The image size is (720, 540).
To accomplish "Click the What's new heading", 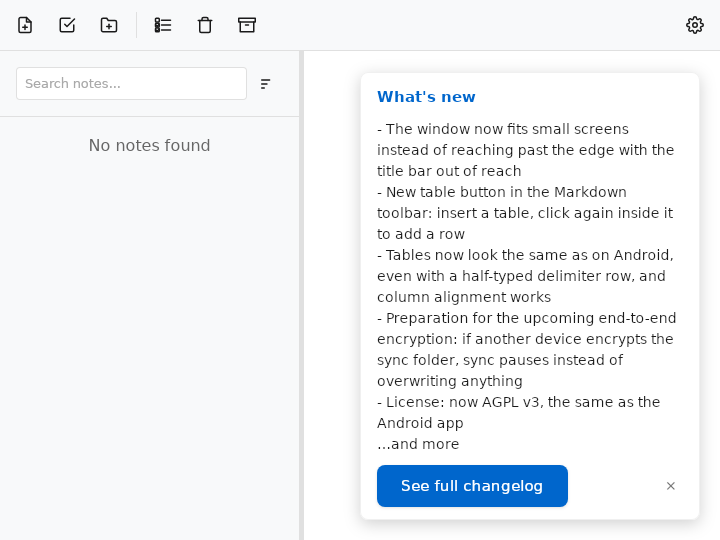I will pos(426,97).
